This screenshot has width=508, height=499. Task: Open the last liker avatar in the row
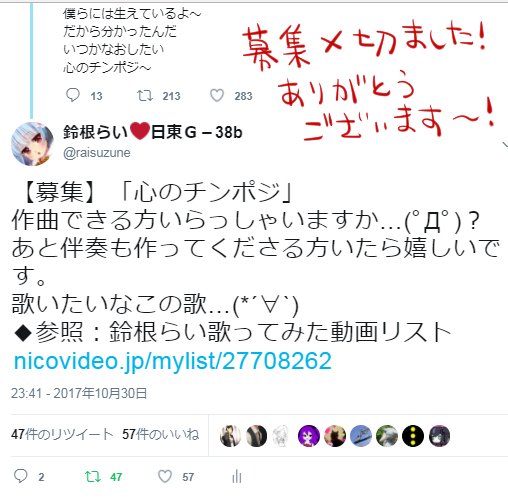(439, 436)
